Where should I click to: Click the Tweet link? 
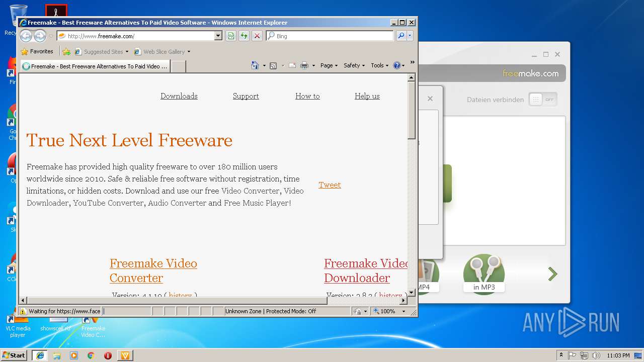(330, 185)
